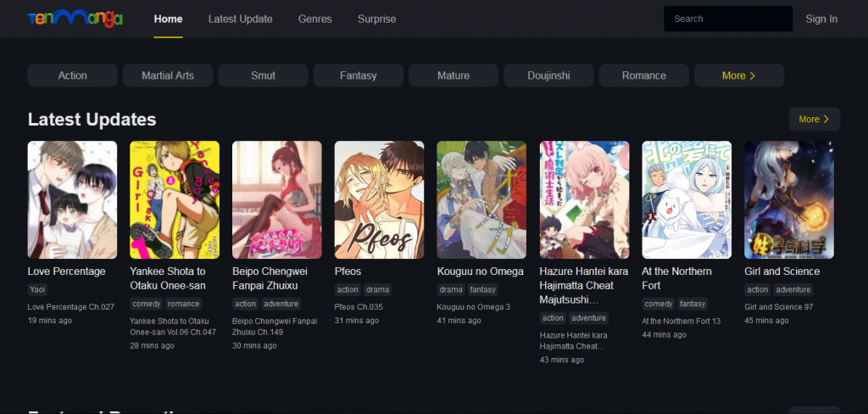Select the Surprise menu item
This screenshot has width=868, height=414.
pyautogui.click(x=377, y=19)
